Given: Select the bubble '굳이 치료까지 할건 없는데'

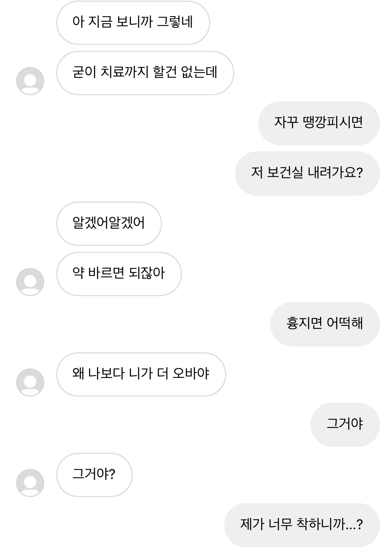Looking at the screenshot, I should pos(145,73).
